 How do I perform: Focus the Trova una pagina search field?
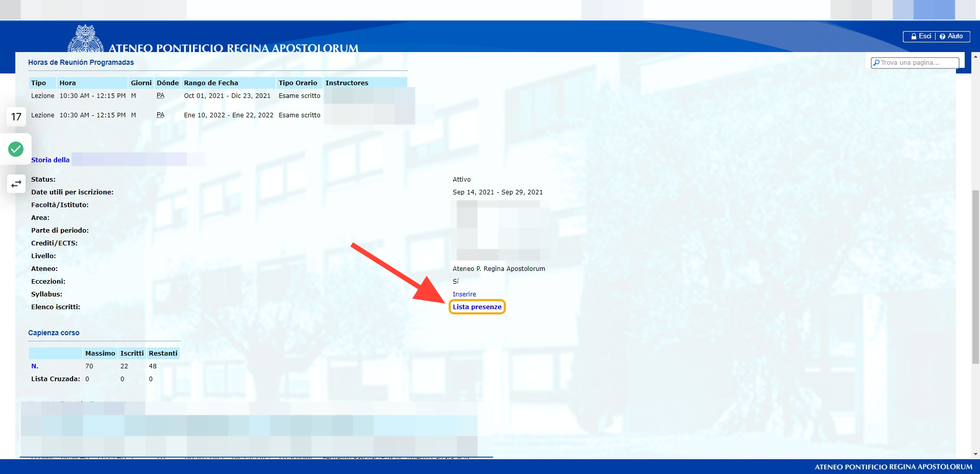coord(915,63)
